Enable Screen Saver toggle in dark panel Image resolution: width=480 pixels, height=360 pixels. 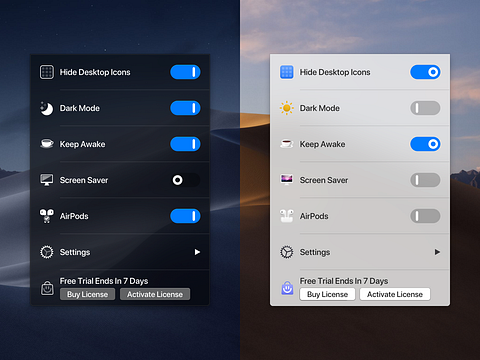(185, 180)
